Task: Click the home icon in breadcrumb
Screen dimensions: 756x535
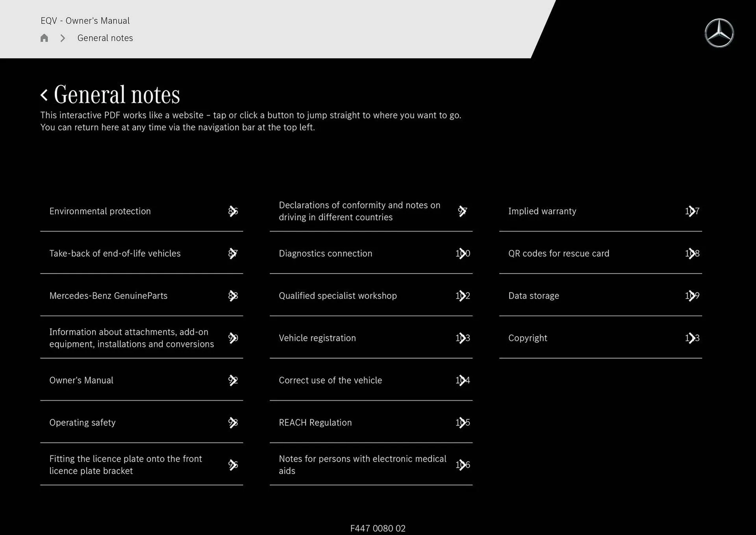Action: pos(44,38)
